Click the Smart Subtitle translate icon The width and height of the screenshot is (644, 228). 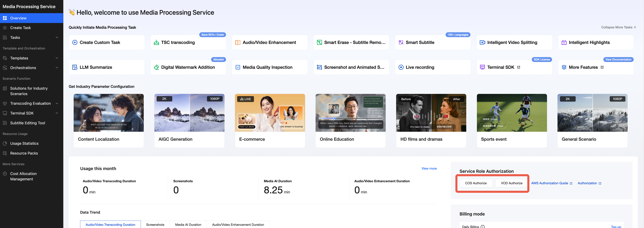(401, 42)
